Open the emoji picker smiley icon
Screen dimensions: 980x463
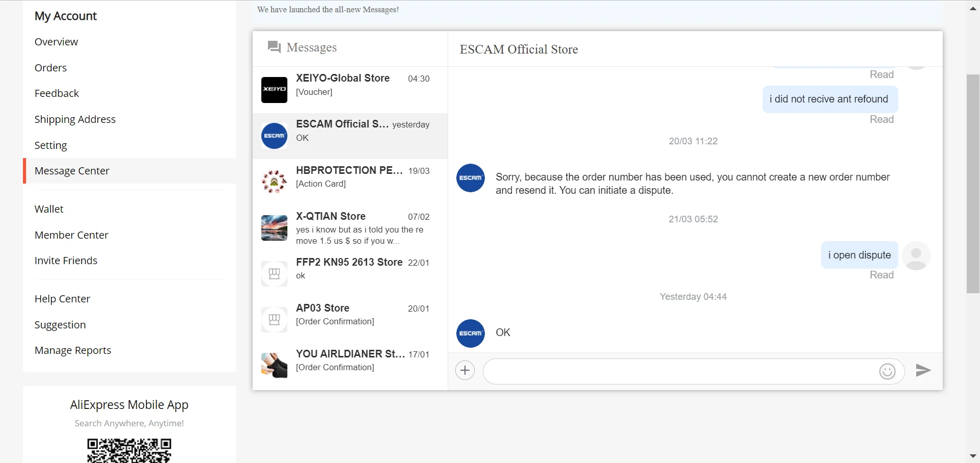tap(887, 371)
